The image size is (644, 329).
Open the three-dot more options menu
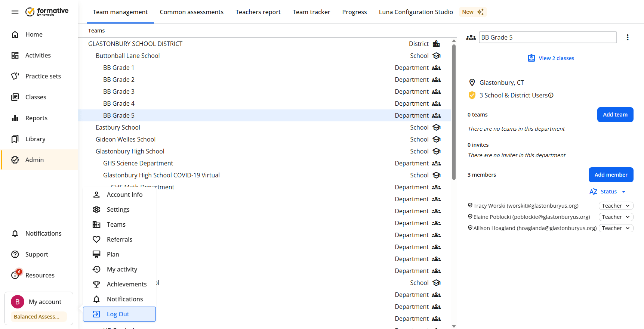tap(628, 37)
